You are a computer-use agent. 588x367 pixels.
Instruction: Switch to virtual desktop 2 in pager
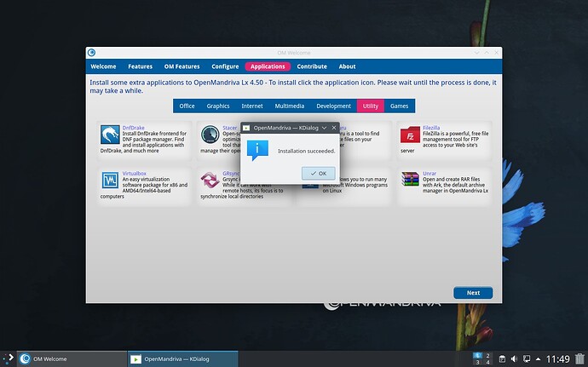(x=487, y=355)
